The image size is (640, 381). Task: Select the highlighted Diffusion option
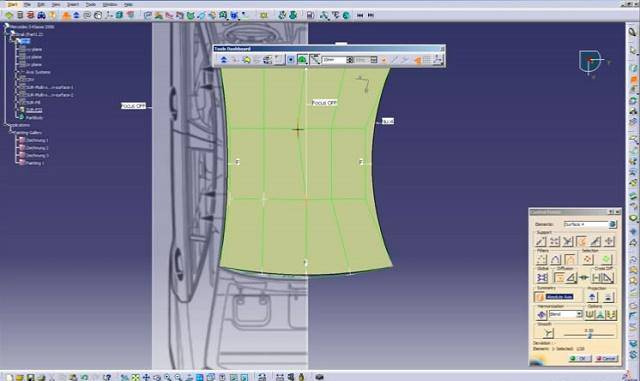point(559,278)
